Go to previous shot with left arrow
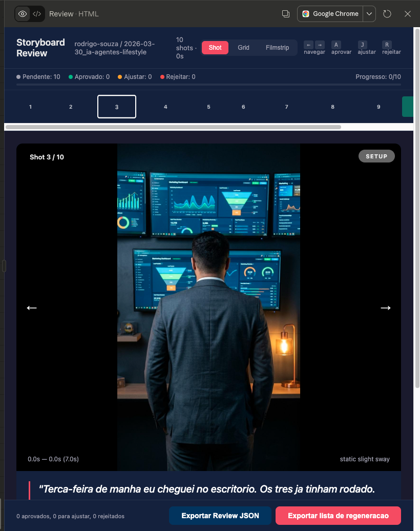420x531 pixels. point(32,308)
